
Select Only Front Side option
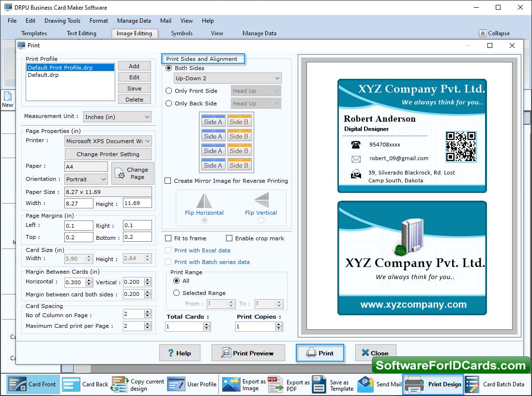pyautogui.click(x=168, y=91)
